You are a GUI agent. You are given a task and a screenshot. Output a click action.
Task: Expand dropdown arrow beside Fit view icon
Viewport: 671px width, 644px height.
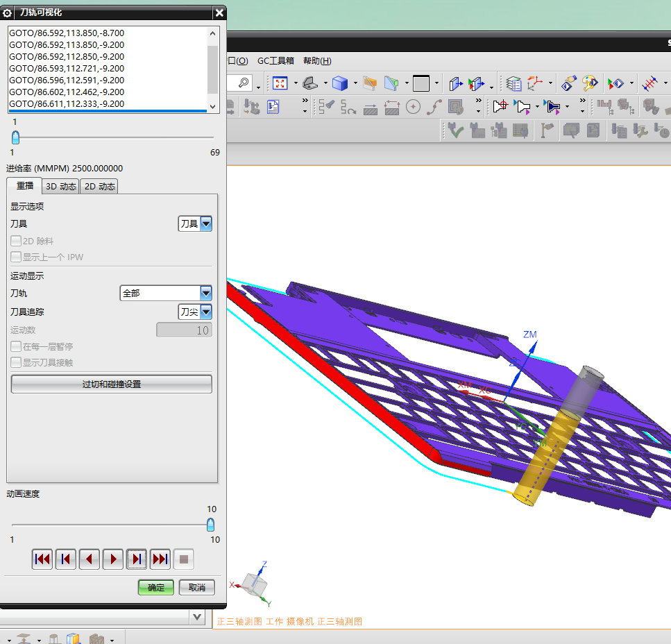pos(296,83)
